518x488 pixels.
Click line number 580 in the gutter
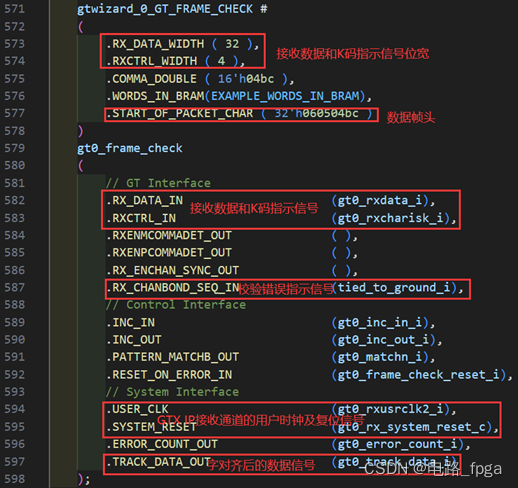click(14, 166)
